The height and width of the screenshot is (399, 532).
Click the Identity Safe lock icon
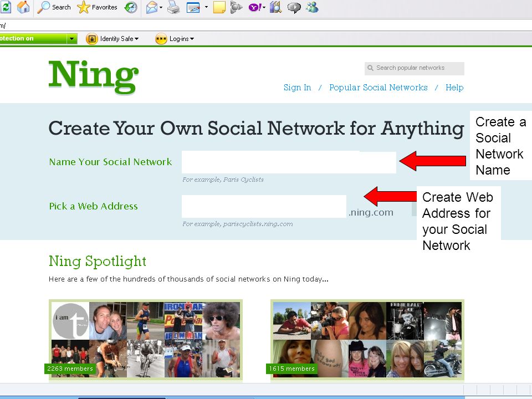click(92, 39)
